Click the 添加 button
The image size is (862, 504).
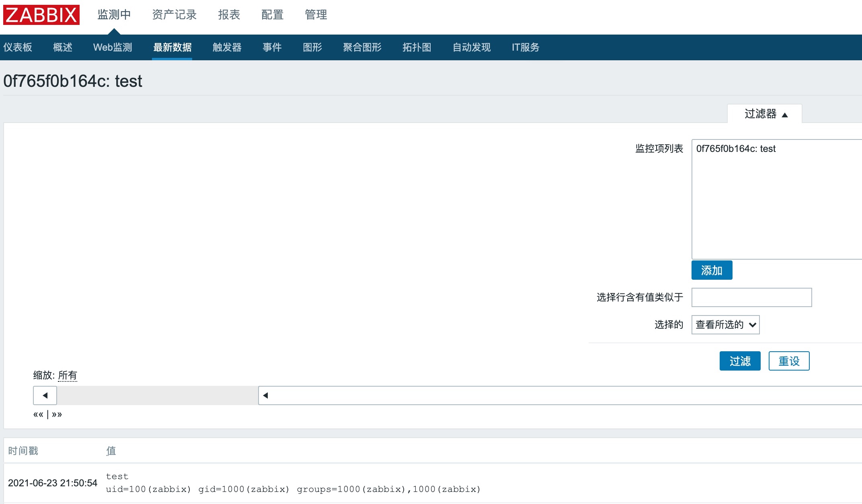click(x=712, y=270)
